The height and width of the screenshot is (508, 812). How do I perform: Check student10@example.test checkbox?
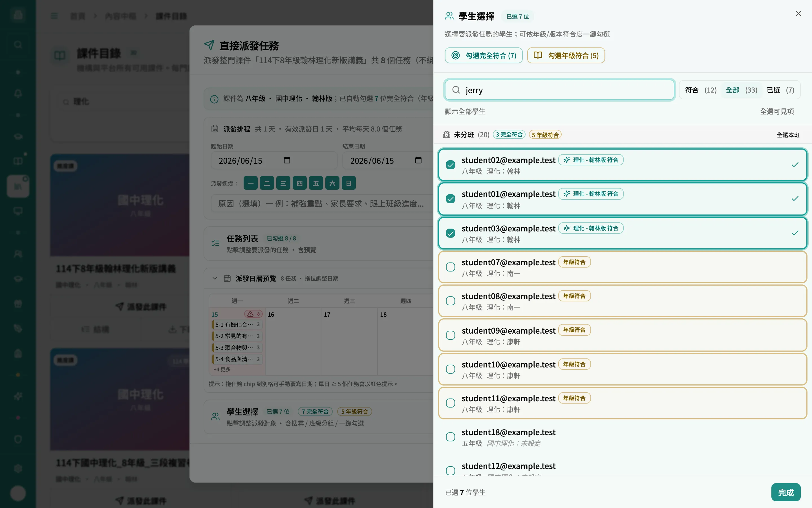pos(450,369)
